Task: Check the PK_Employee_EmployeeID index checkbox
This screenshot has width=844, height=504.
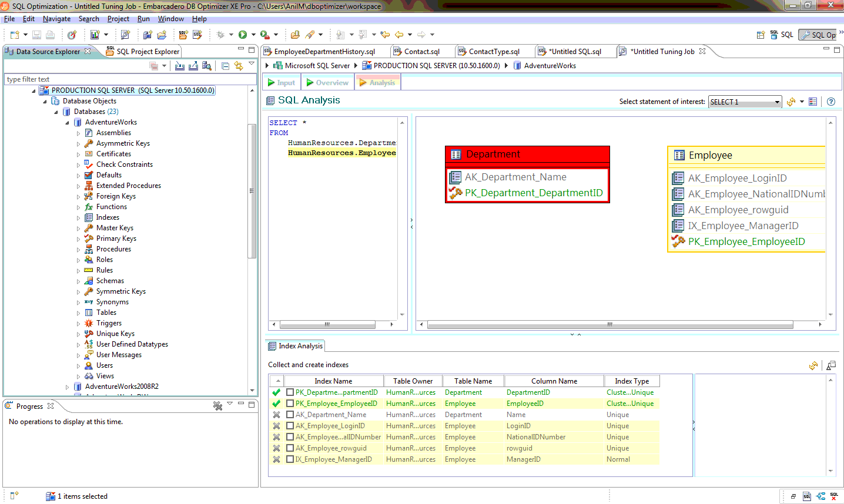Action: point(290,404)
